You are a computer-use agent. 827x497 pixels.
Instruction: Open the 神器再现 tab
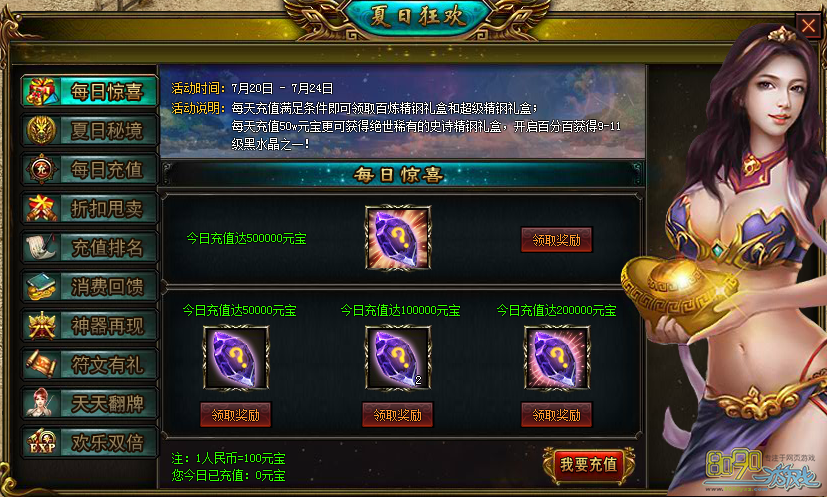89,326
